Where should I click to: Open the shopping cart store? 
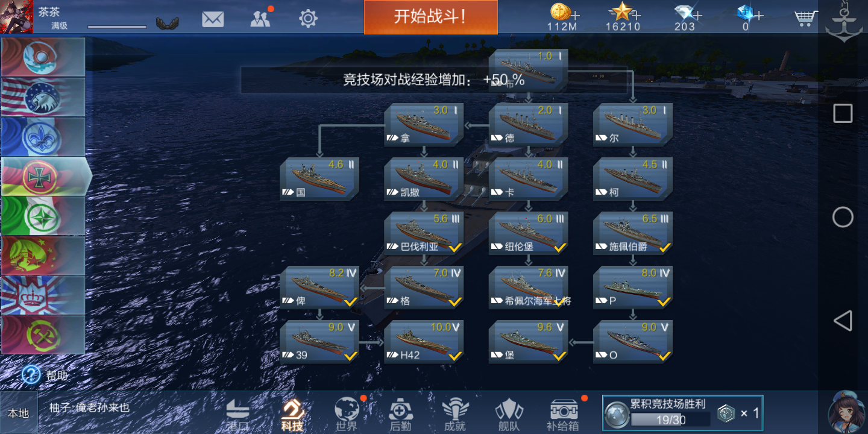tap(805, 17)
